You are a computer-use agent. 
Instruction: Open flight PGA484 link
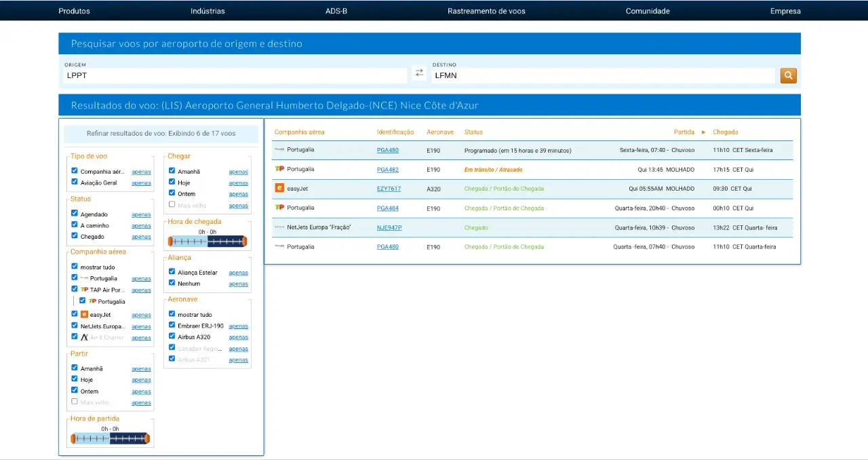(388, 208)
